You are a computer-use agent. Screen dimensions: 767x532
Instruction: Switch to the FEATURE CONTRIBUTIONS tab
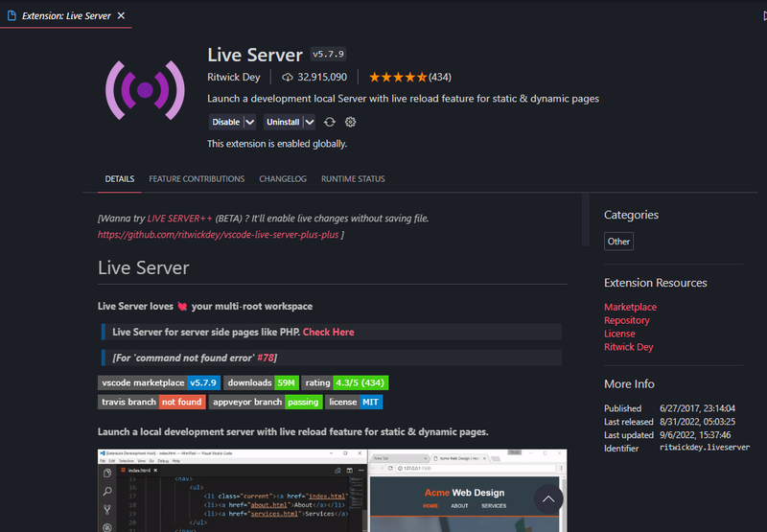point(197,179)
